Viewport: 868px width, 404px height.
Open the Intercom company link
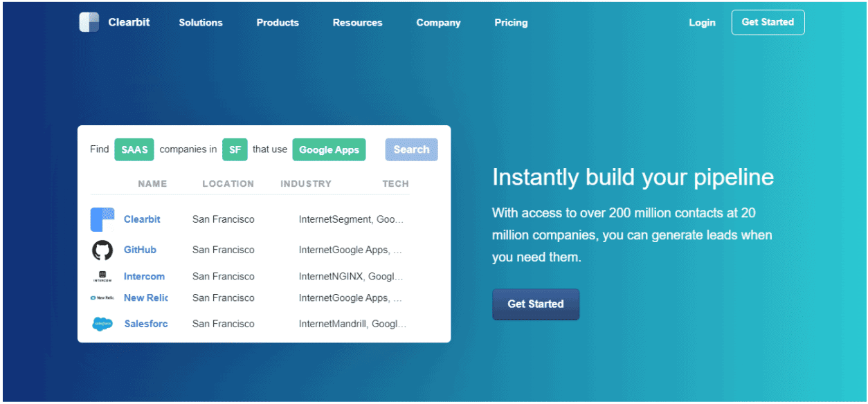coord(144,277)
